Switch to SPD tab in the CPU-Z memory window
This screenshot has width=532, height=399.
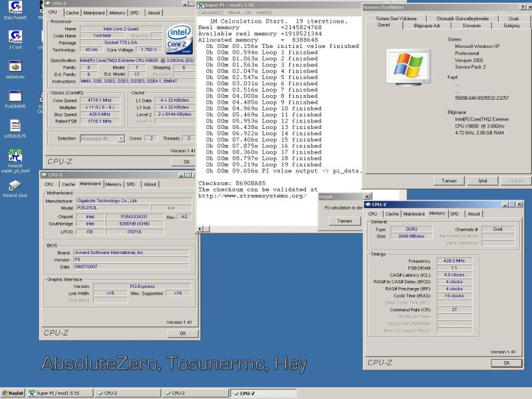click(x=454, y=213)
